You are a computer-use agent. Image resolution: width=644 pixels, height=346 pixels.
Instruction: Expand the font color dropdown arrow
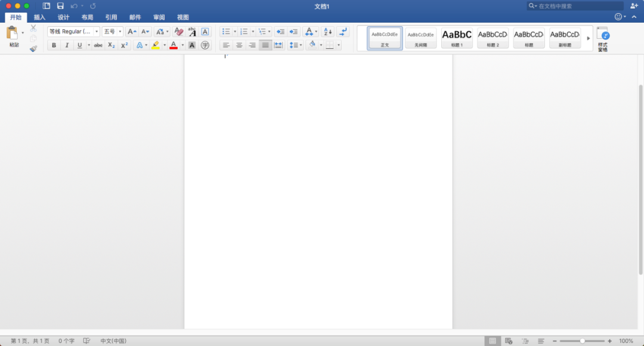click(x=182, y=45)
